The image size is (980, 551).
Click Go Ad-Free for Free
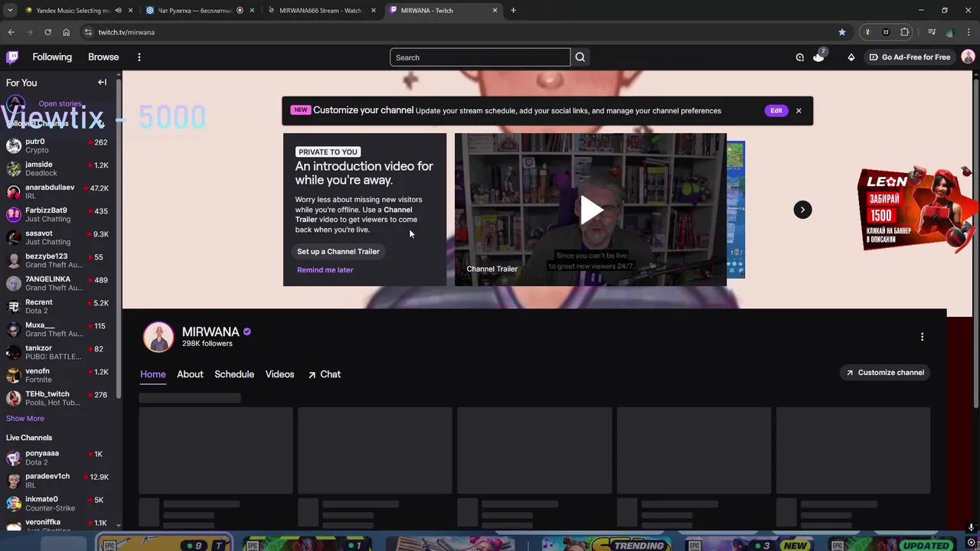[910, 57]
